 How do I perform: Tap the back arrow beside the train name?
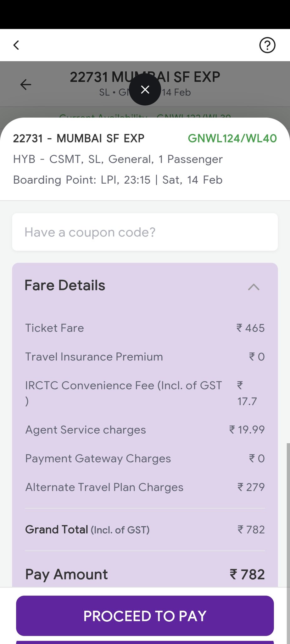[x=26, y=84]
